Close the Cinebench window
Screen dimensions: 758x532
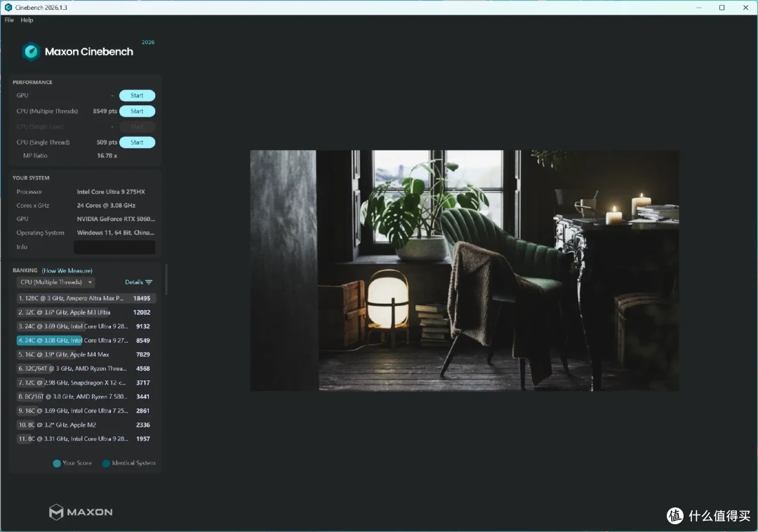point(745,7)
